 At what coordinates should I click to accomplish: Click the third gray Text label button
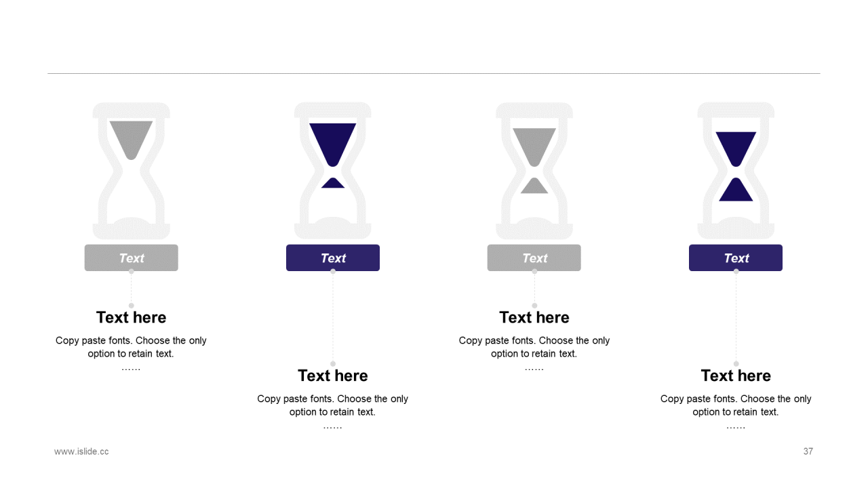[534, 258]
